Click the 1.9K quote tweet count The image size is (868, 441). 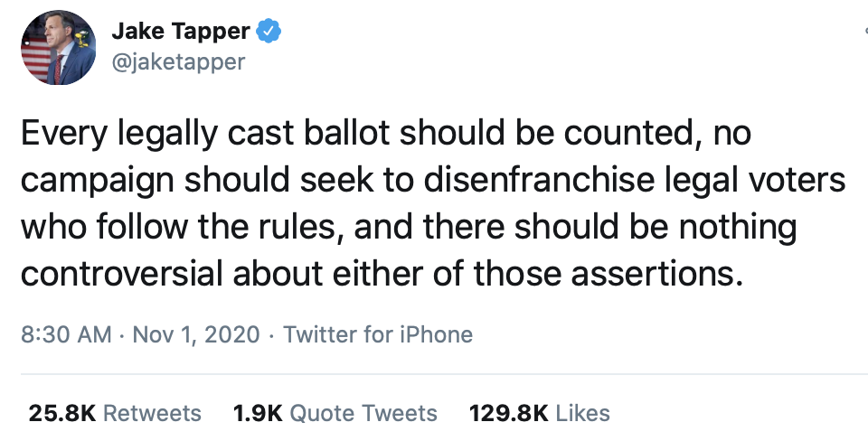[257, 413]
